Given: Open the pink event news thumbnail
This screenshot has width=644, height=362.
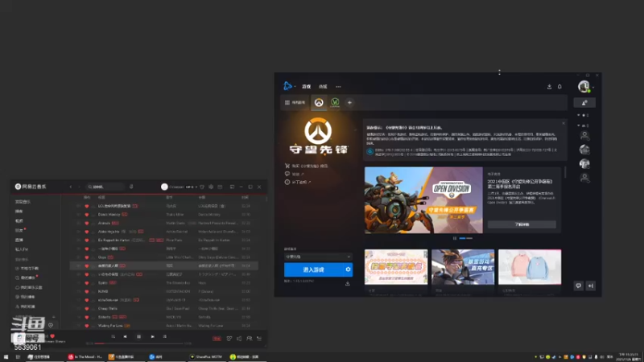Looking at the screenshot, I should pos(396,267).
